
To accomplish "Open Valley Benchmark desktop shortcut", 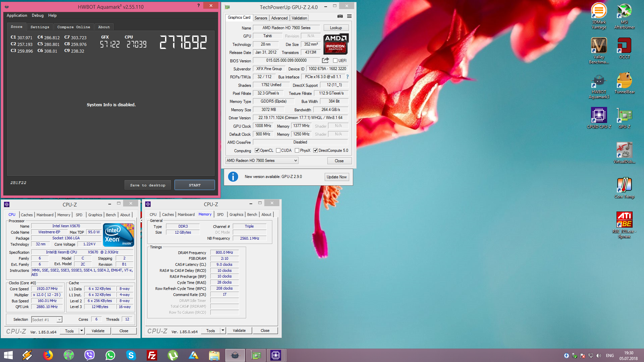I will [599, 51].
